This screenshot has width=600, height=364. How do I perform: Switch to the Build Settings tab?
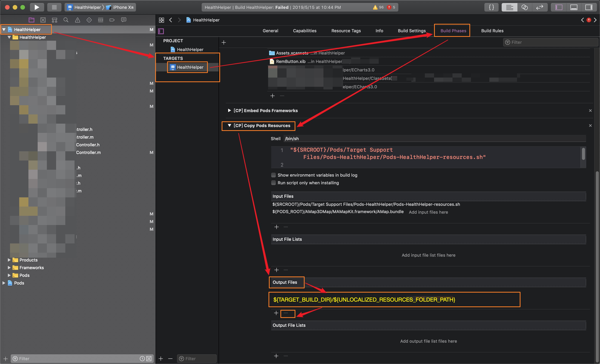pyautogui.click(x=412, y=31)
